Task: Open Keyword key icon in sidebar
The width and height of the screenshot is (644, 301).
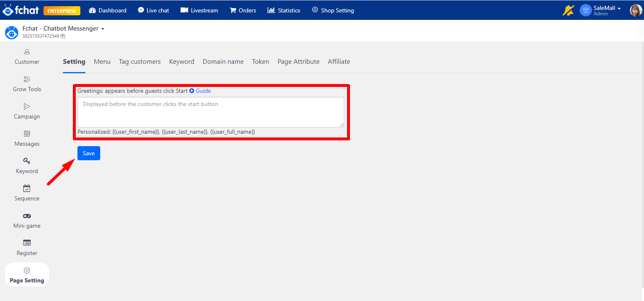Action: 27,161
